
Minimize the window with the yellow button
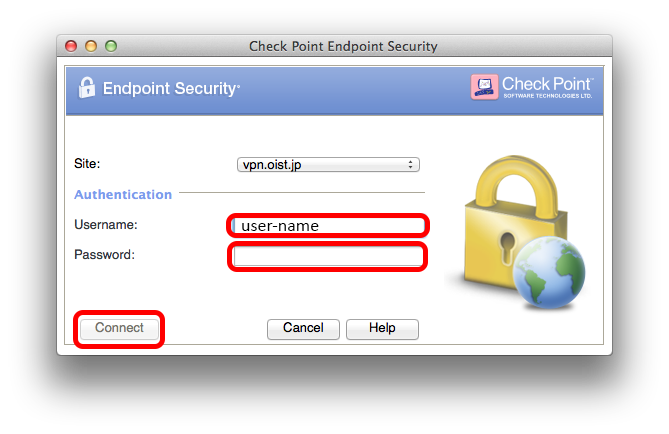pyautogui.click(x=91, y=46)
